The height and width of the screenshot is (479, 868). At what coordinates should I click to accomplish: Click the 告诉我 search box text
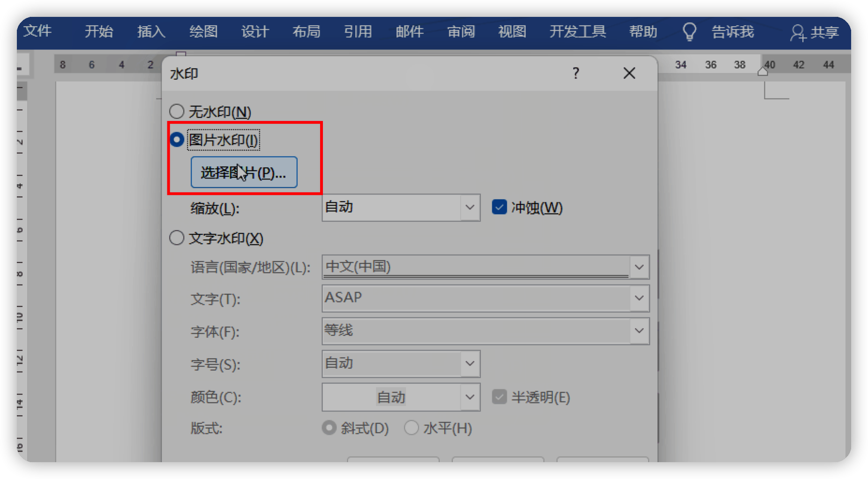[x=733, y=31]
